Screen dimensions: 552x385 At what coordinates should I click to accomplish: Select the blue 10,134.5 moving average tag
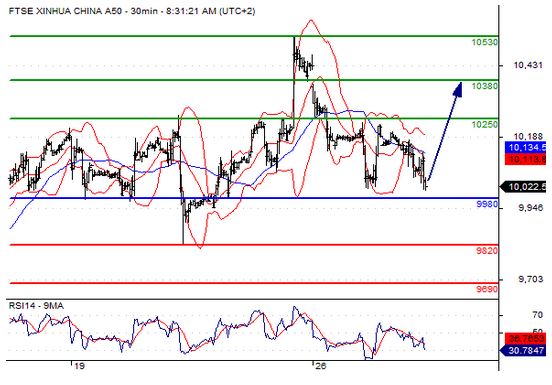point(526,147)
